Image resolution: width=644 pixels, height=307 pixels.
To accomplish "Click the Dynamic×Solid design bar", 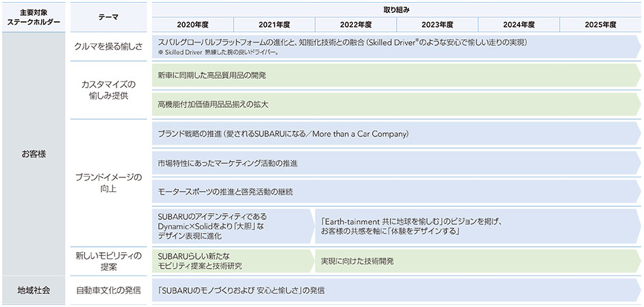I will click(234, 226).
